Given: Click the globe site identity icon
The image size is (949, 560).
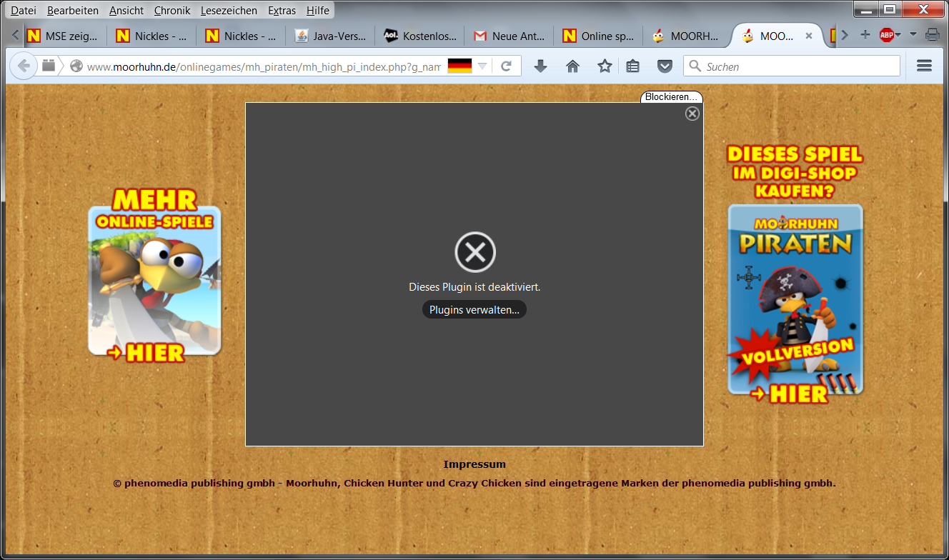Looking at the screenshot, I should pos(76,66).
